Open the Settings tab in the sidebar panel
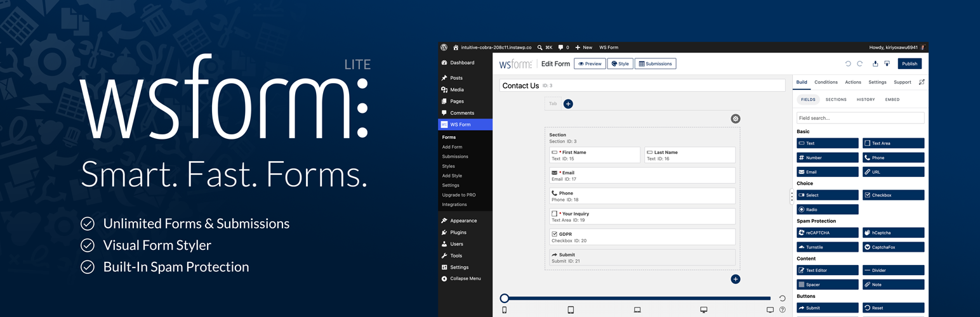980x317 pixels. coord(877,82)
